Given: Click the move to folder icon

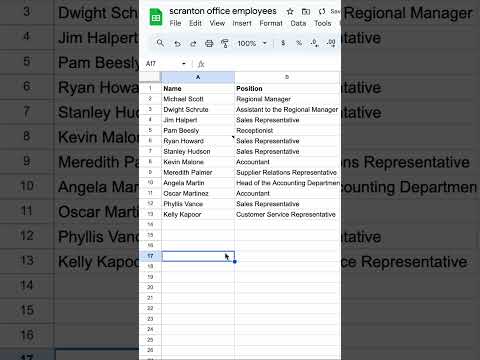Looking at the screenshot, I should click(x=306, y=12).
